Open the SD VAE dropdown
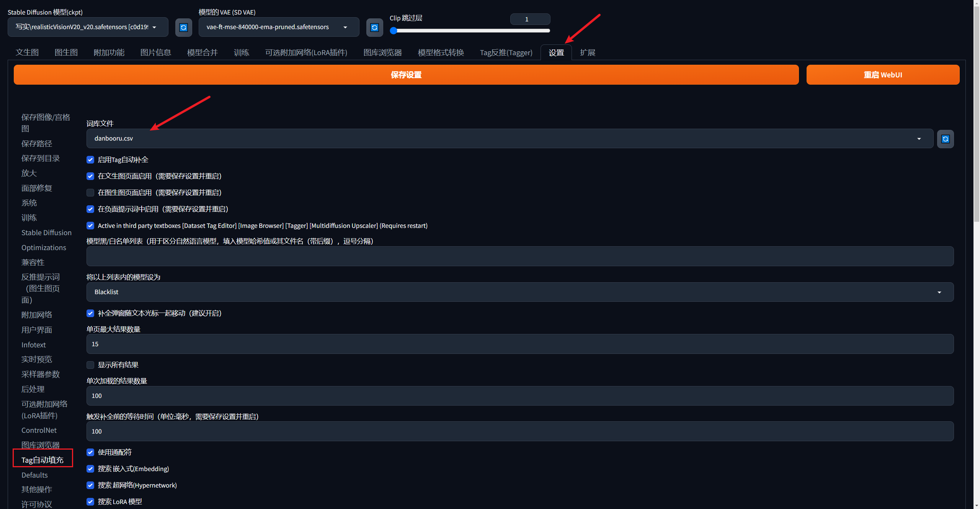This screenshot has height=509, width=980. tap(278, 27)
